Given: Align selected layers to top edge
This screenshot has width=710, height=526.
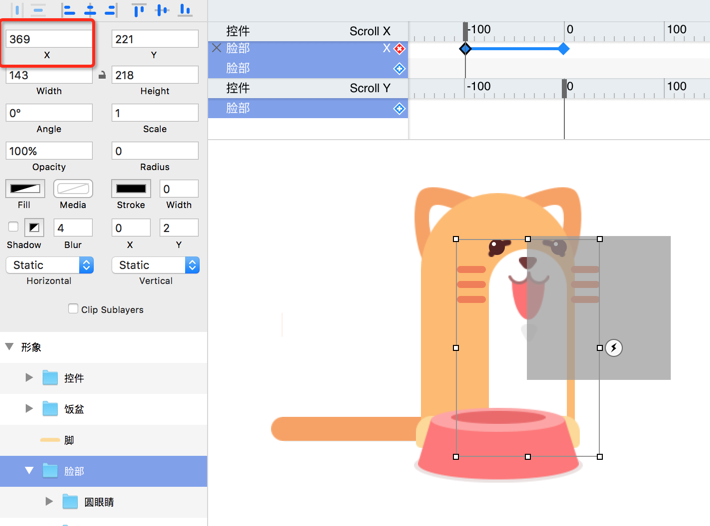Looking at the screenshot, I should point(139,10).
